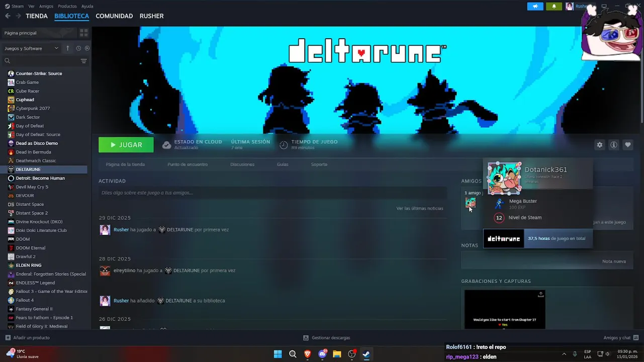Image resolution: width=644 pixels, height=362 pixels.
Task: Click the cloud status icon
Action: click(x=166, y=145)
